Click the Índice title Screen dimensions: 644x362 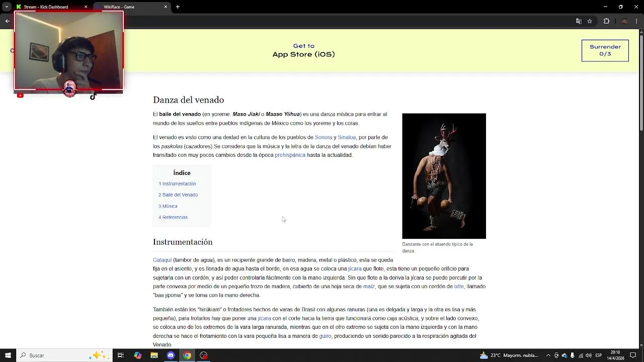(182, 173)
